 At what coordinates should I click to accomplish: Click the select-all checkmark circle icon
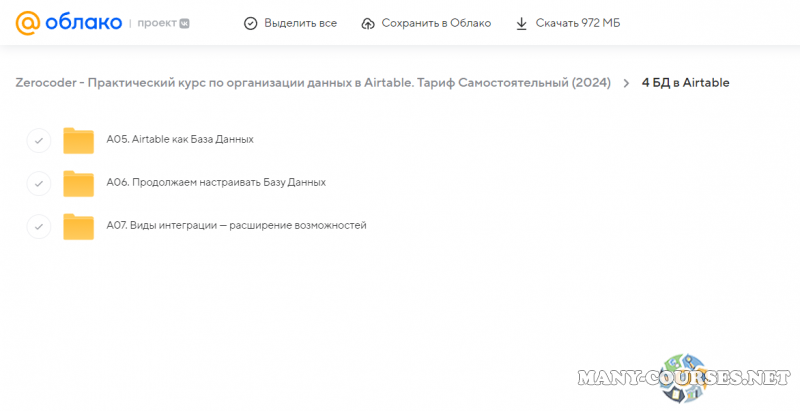coord(251,23)
